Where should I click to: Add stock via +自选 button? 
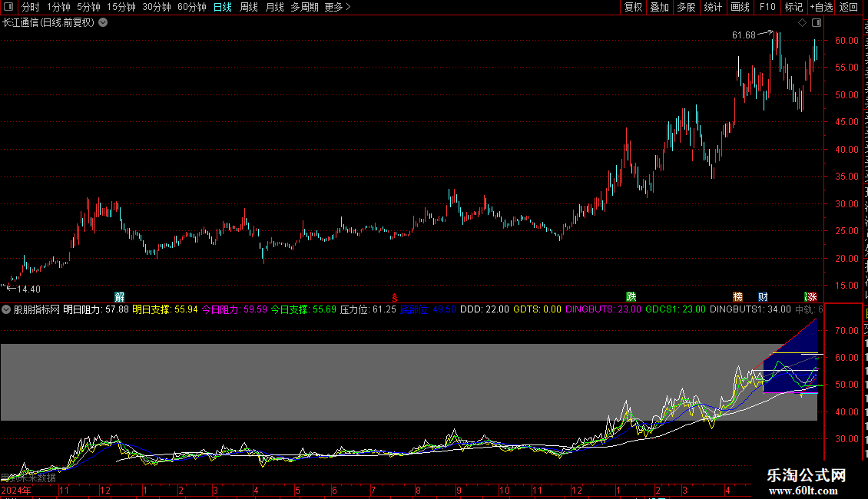point(821,7)
